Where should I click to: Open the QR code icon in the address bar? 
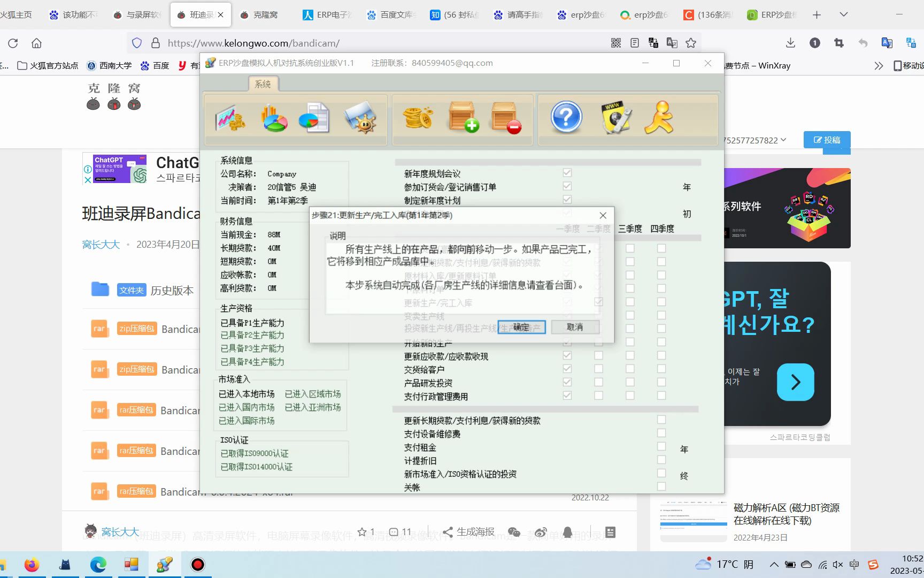pos(616,43)
